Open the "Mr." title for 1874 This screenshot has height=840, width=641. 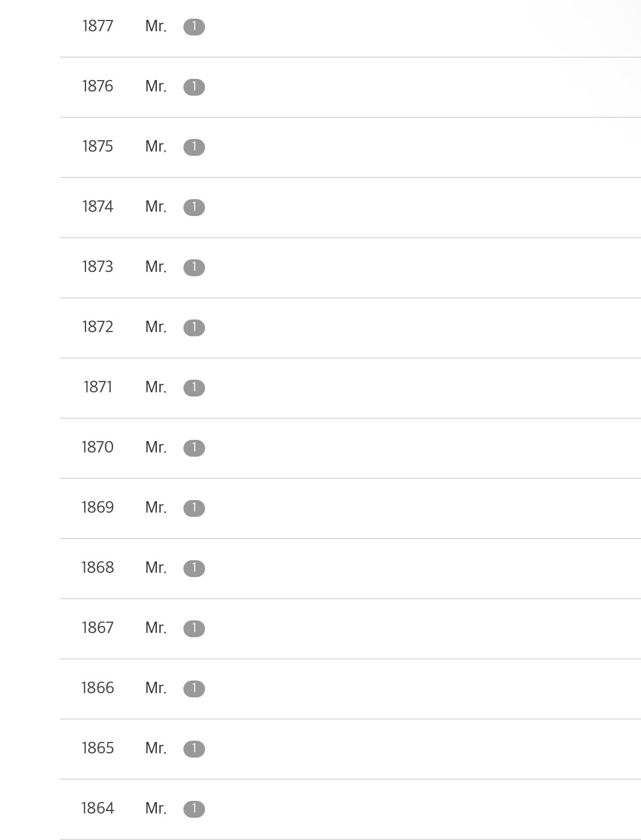coord(156,207)
